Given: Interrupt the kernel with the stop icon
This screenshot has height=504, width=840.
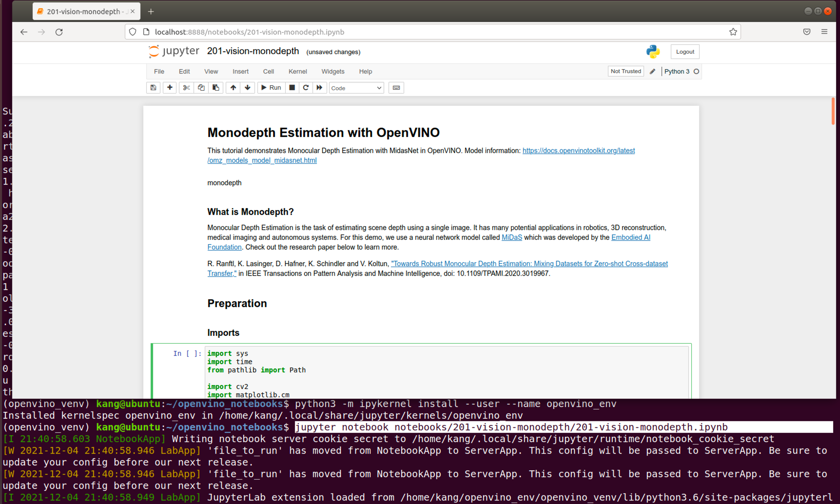Looking at the screenshot, I should [x=292, y=88].
